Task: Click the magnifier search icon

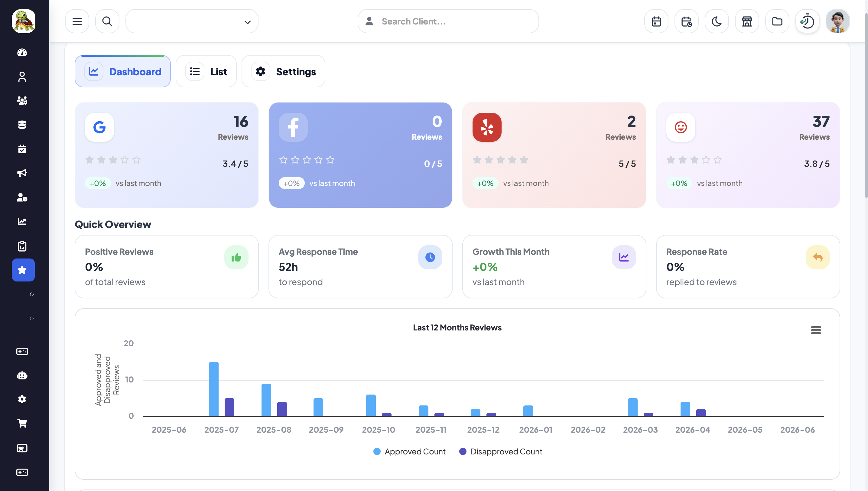Action: (107, 21)
